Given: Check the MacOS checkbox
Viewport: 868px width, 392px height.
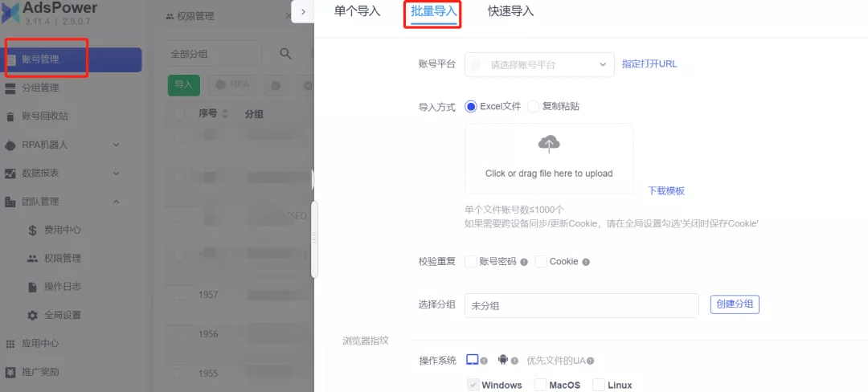Looking at the screenshot, I should (540, 385).
